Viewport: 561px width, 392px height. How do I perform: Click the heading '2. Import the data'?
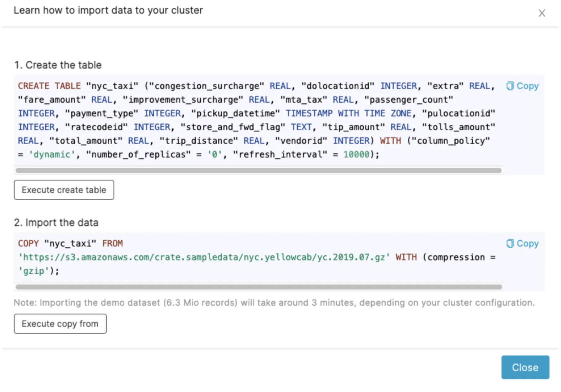[x=56, y=222]
